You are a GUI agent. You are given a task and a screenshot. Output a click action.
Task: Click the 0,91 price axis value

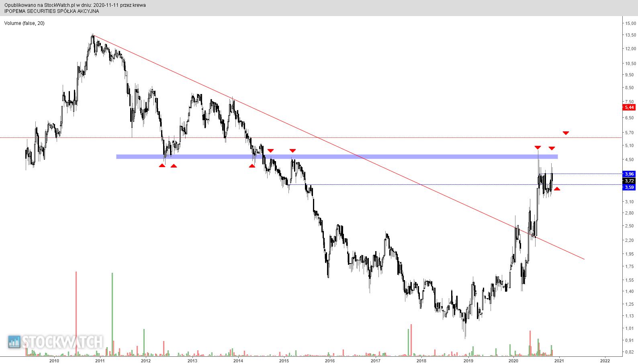tap(630, 340)
